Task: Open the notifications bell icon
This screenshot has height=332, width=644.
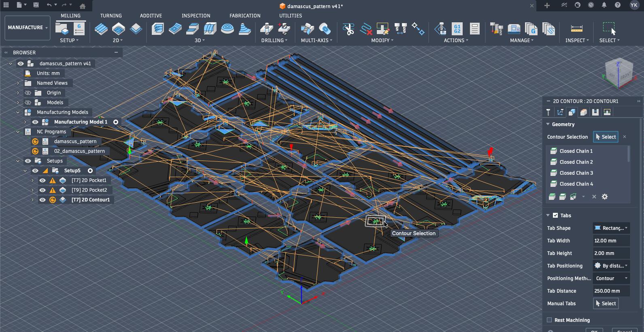Action: coord(604,5)
